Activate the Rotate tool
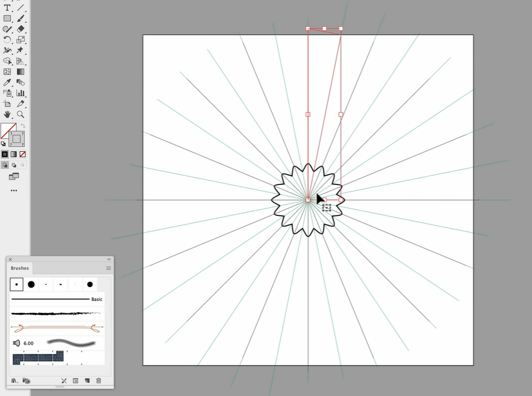Image resolution: width=532 pixels, height=396 pixels. (7, 40)
